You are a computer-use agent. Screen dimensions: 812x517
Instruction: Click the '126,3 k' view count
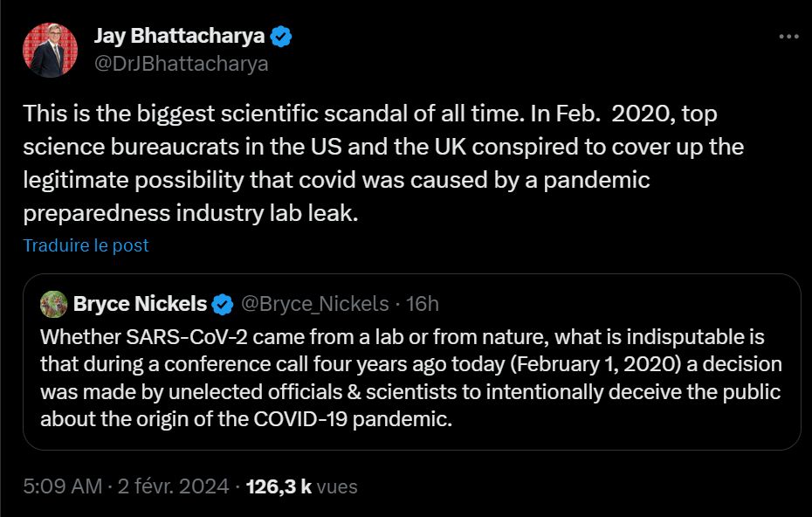pos(279,486)
